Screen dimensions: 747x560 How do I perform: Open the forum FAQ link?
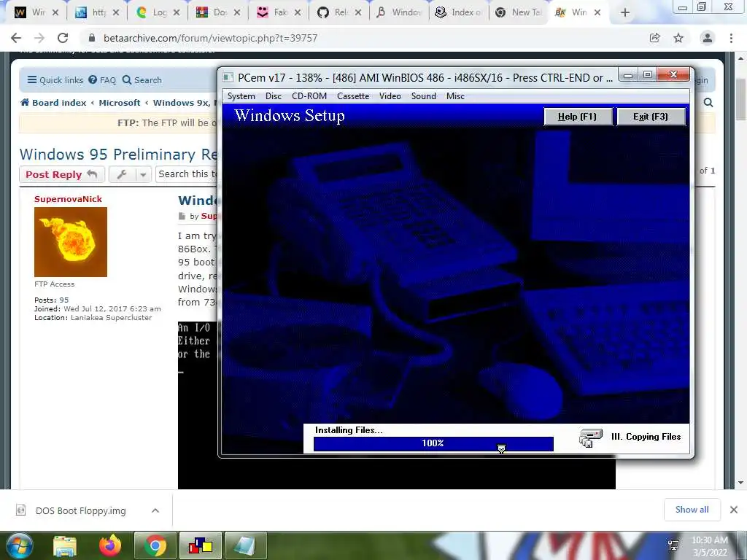click(x=102, y=80)
